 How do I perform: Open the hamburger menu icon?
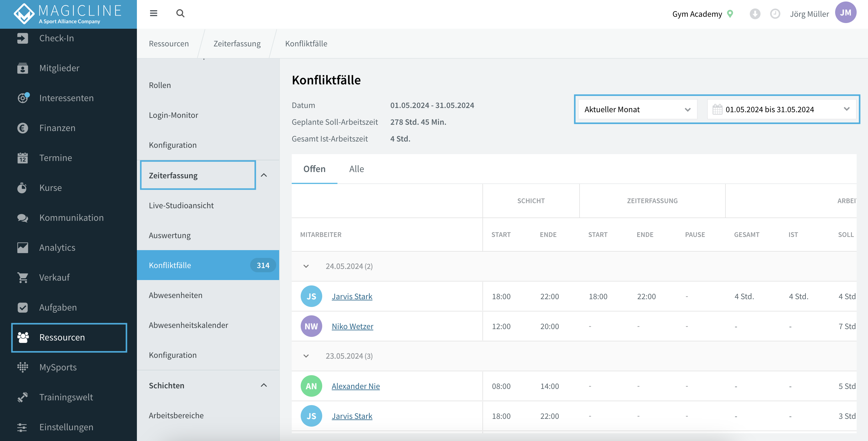pos(153,13)
